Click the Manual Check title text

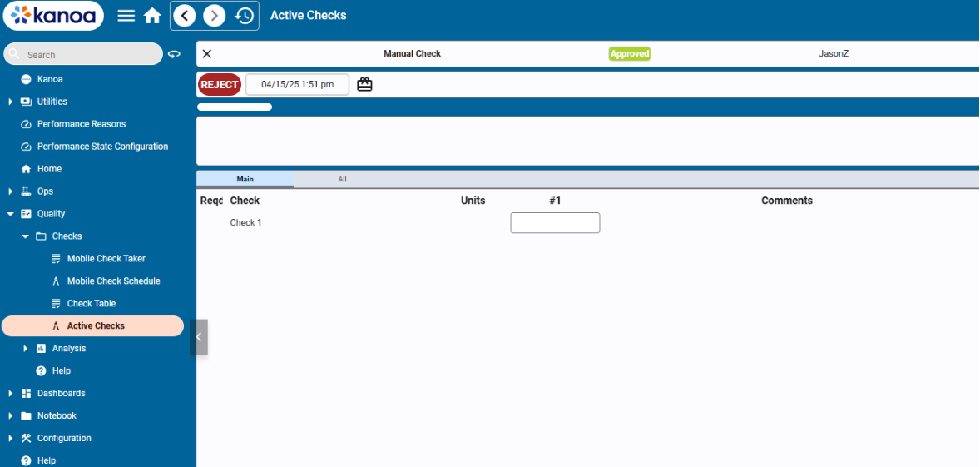[412, 54]
